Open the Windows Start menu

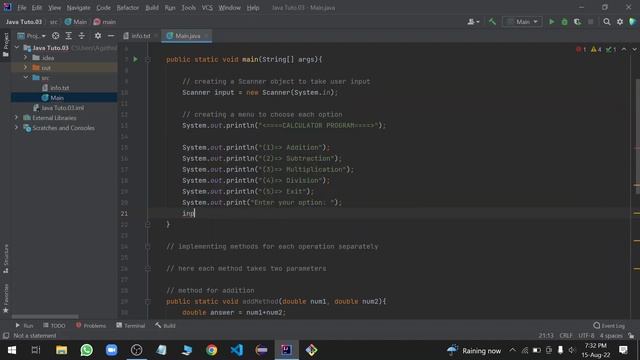(12, 350)
